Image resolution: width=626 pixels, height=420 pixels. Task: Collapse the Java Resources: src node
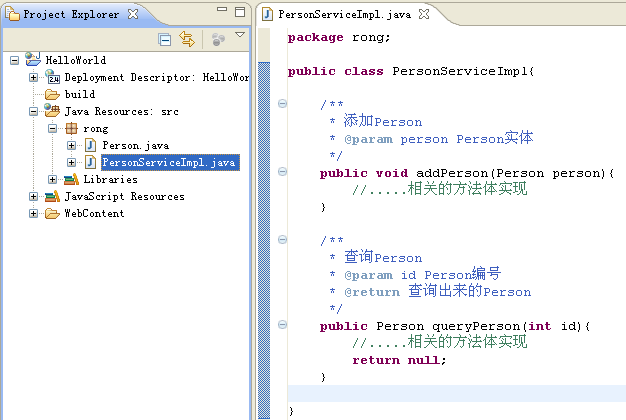pyautogui.click(x=34, y=111)
